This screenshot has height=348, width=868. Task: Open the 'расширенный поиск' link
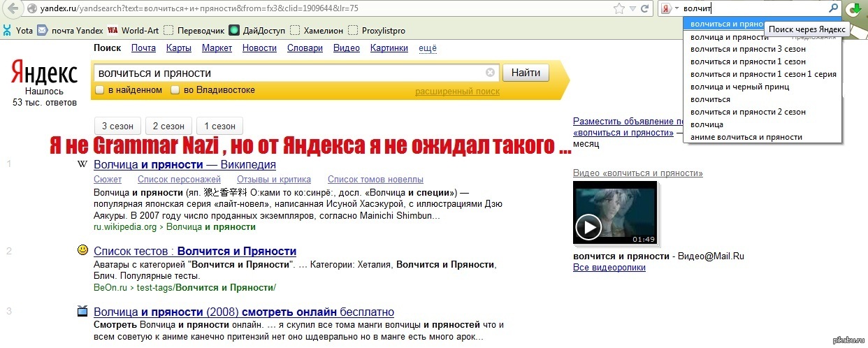(x=457, y=92)
